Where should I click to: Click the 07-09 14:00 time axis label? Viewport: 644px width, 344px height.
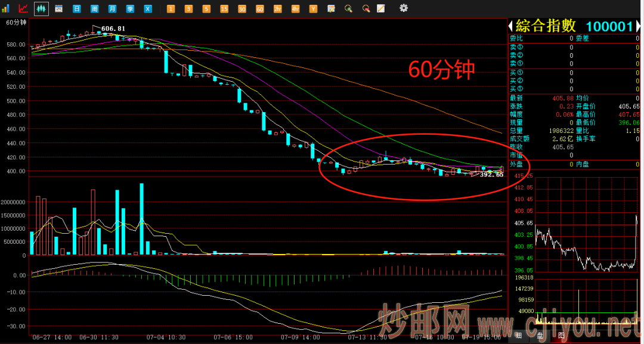coord(301,337)
